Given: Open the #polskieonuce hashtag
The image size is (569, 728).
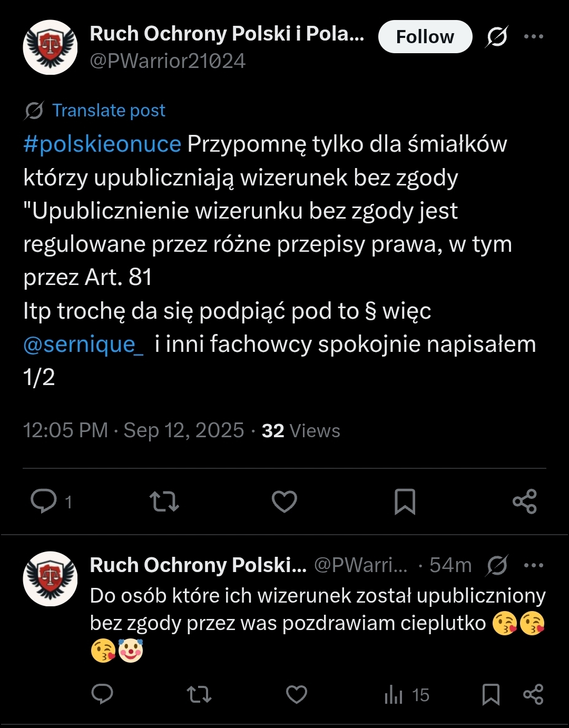Looking at the screenshot, I should tap(102, 144).
